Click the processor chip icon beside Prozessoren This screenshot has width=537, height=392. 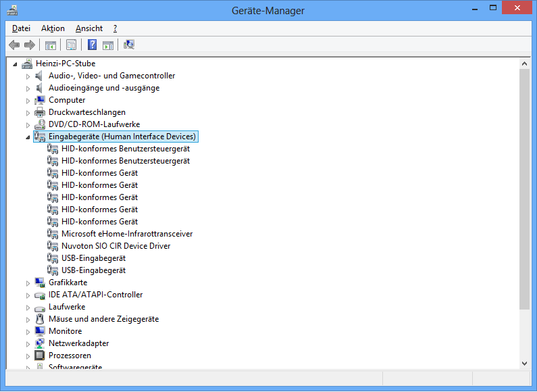(40, 356)
